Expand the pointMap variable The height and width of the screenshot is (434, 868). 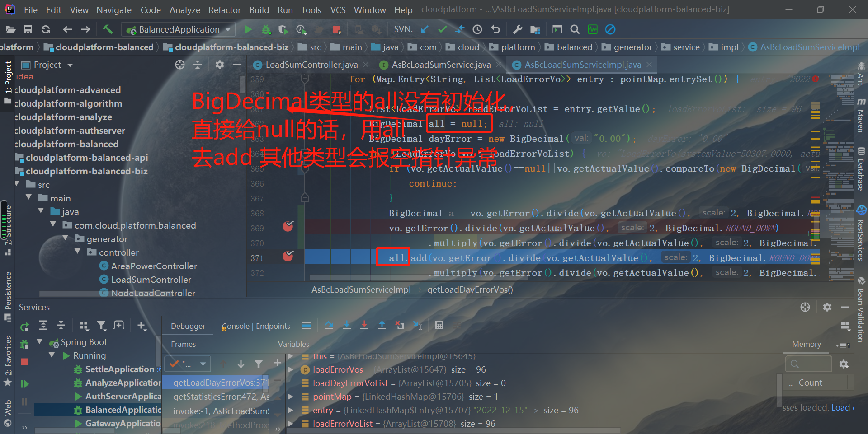click(x=291, y=397)
